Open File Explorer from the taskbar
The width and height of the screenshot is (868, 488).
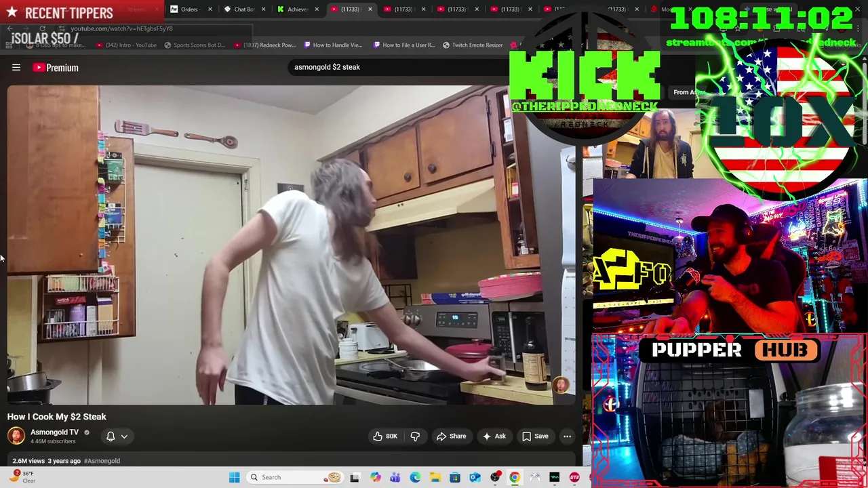435,477
